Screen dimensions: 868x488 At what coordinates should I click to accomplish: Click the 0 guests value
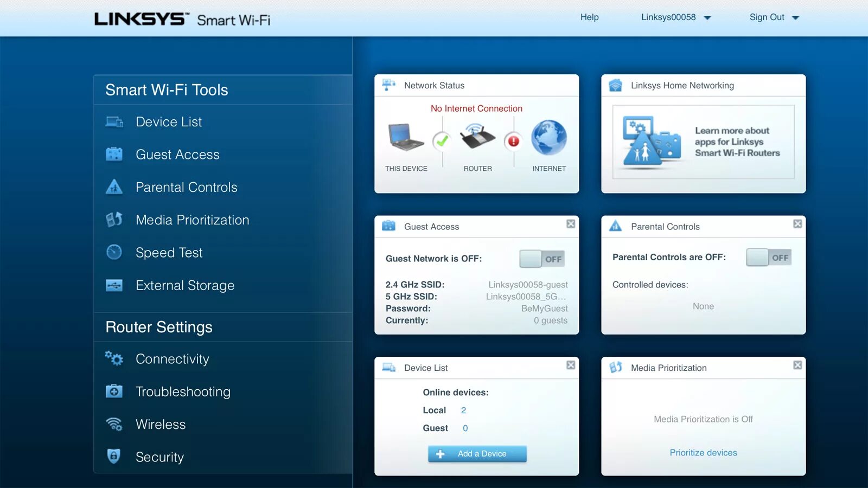(550, 320)
